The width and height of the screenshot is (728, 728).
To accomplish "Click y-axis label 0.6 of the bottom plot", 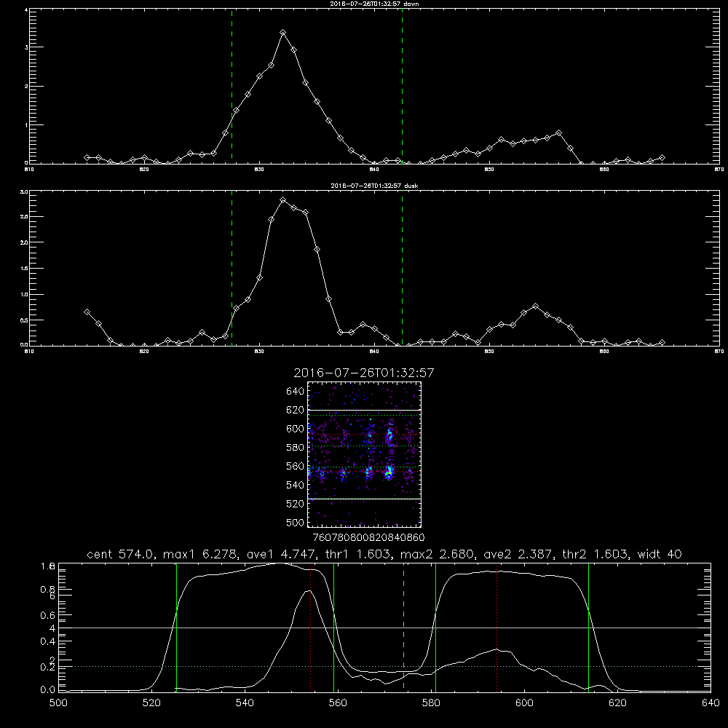I will 48,615.
